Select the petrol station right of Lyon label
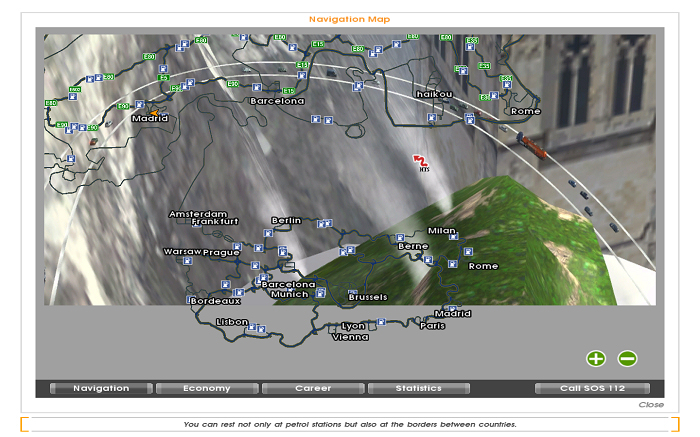Viewport: 700px width, 437px height. tap(381, 321)
